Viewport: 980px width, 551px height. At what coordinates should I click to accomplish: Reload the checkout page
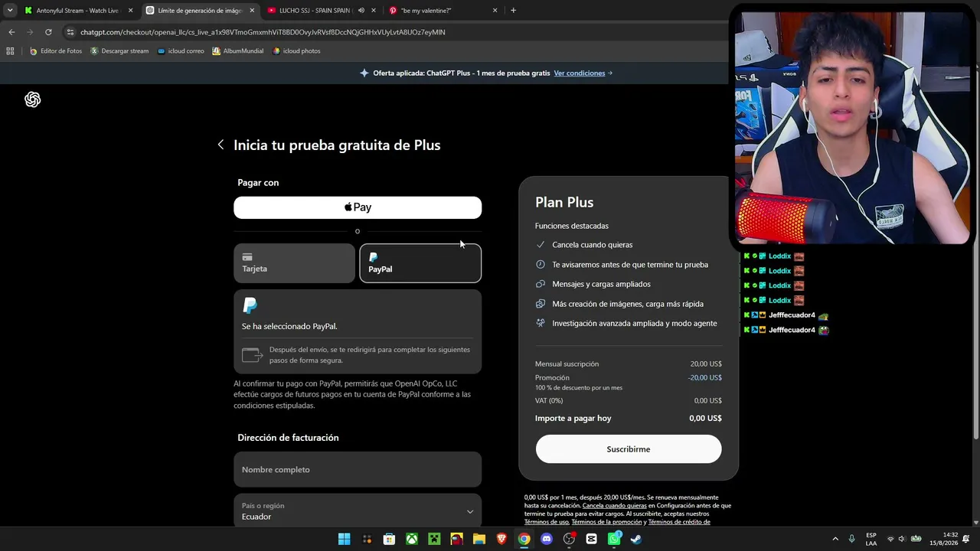pyautogui.click(x=48, y=32)
